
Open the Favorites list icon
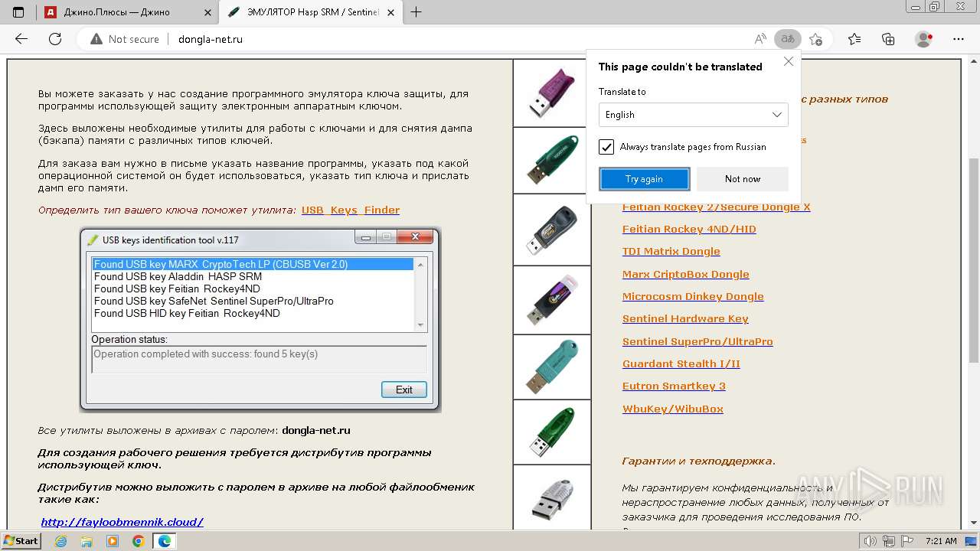[x=854, y=39]
